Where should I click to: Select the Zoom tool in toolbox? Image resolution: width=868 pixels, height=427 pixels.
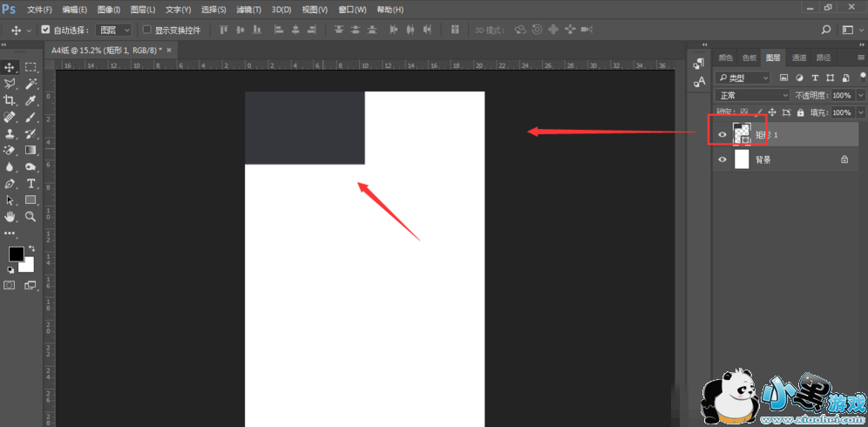tap(31, 216)
